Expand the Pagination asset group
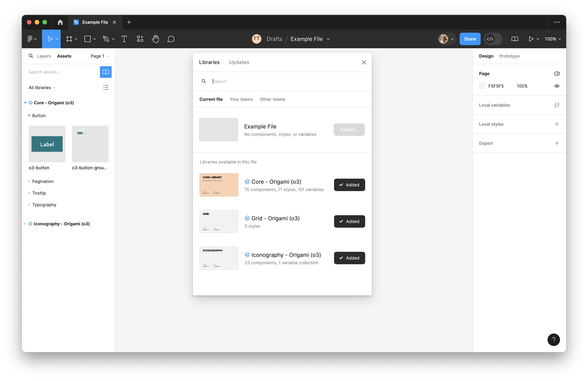The width and height of the screenshot is (588, 381). coord(43,181)
